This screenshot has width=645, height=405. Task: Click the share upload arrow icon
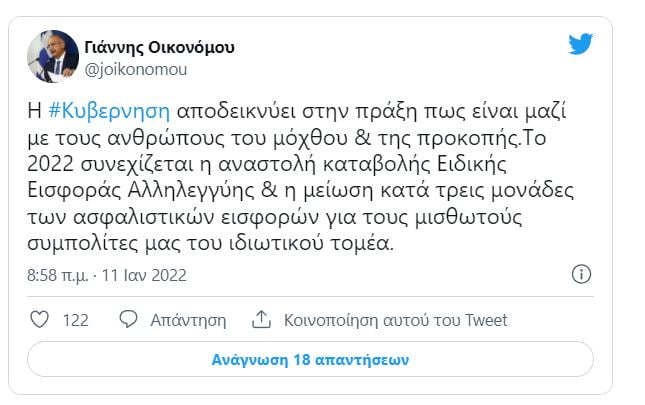point(262,320)
